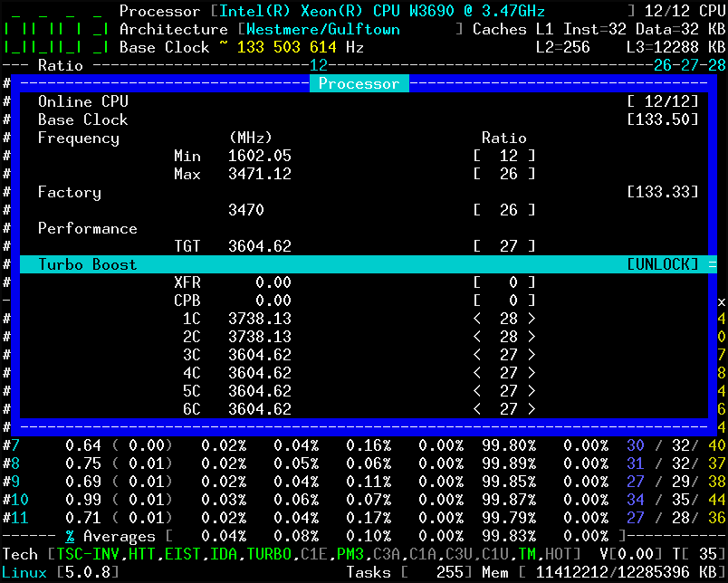728x583 pixels.
Task: Select CPU row #9
Action: (x=363, y=482)
